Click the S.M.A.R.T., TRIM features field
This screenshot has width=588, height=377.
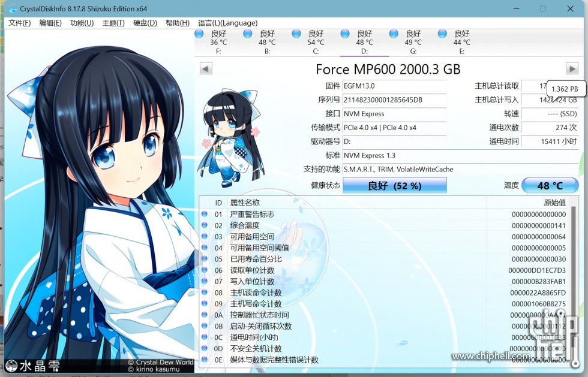461,169
